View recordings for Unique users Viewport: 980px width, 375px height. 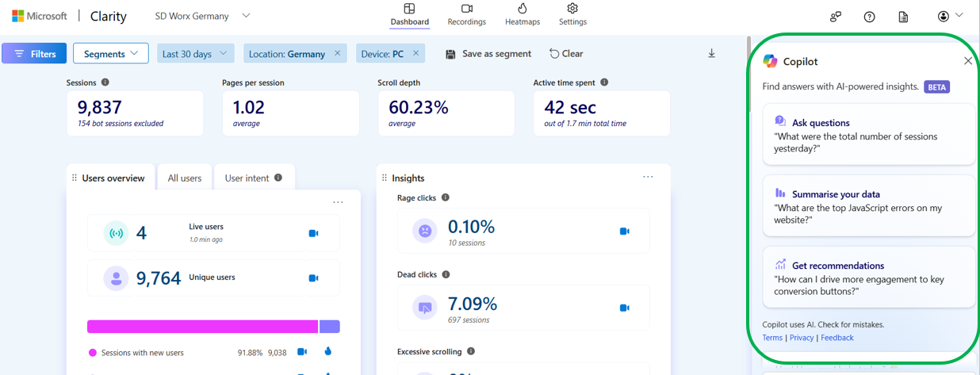[x=313, y=278]
